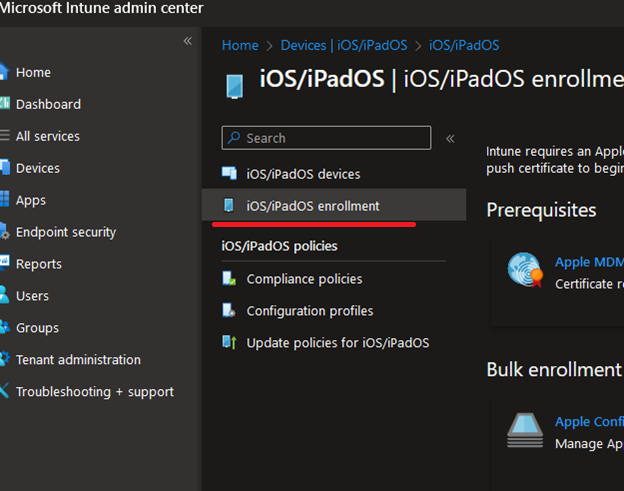Go to Home via breadcrumb link
The height and width of the screenshot is (491, 624).
pyautogui.click(x=240, y=45)
